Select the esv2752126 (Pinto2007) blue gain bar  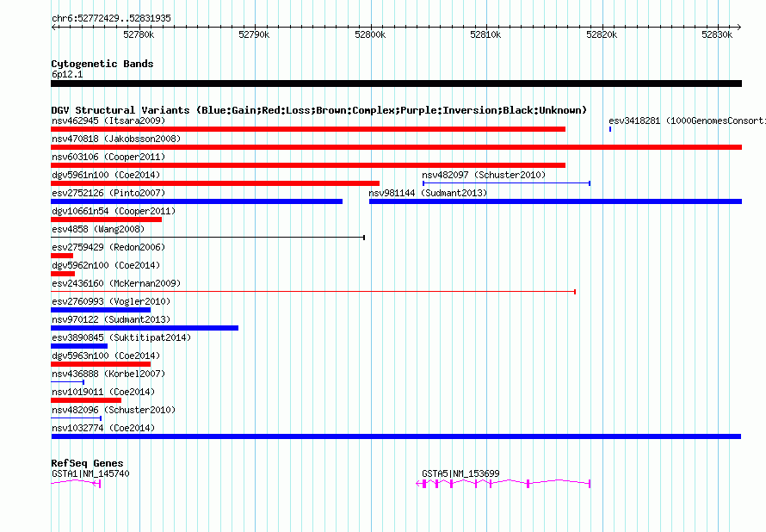[196, 201]
